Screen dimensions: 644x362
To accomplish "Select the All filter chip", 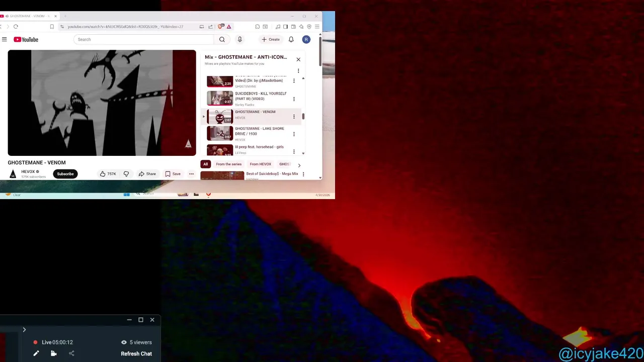I will (x=205, y=164).
